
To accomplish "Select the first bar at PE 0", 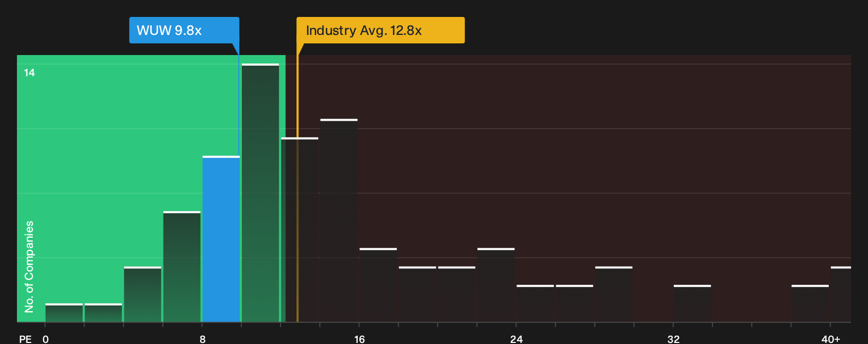I will coord(64,313).
